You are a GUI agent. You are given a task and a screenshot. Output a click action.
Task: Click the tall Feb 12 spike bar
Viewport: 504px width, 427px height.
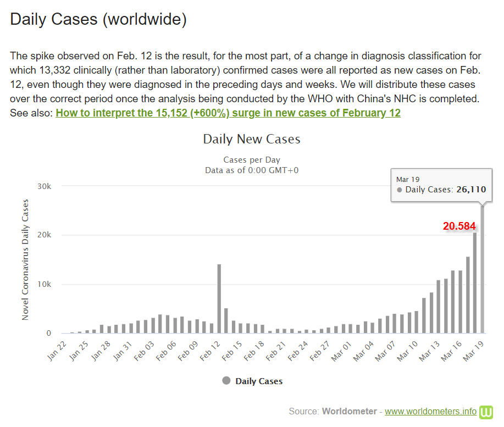tap(219, 299)
